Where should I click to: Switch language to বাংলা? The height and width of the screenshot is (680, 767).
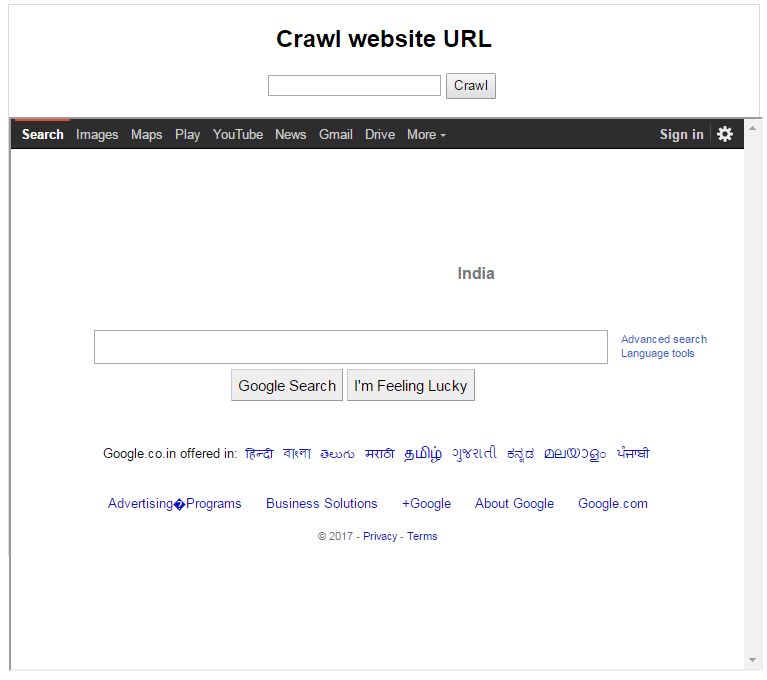(x=297, y=453)
